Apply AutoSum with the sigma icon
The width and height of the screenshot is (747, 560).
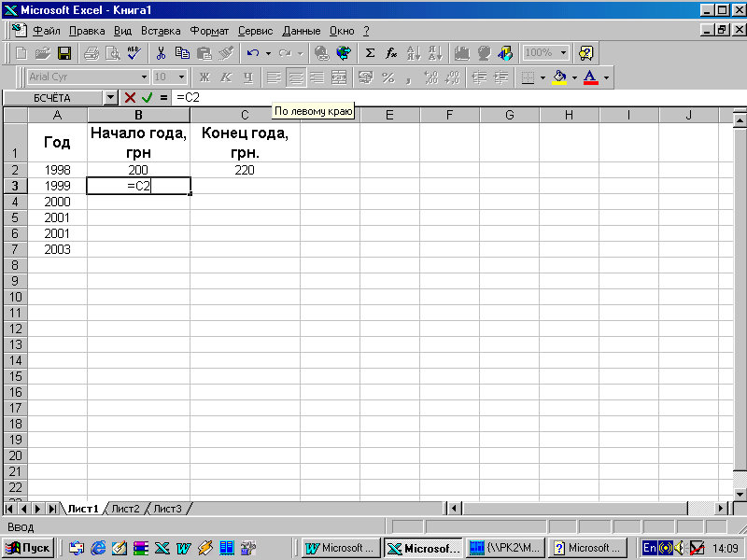[370, 53]
